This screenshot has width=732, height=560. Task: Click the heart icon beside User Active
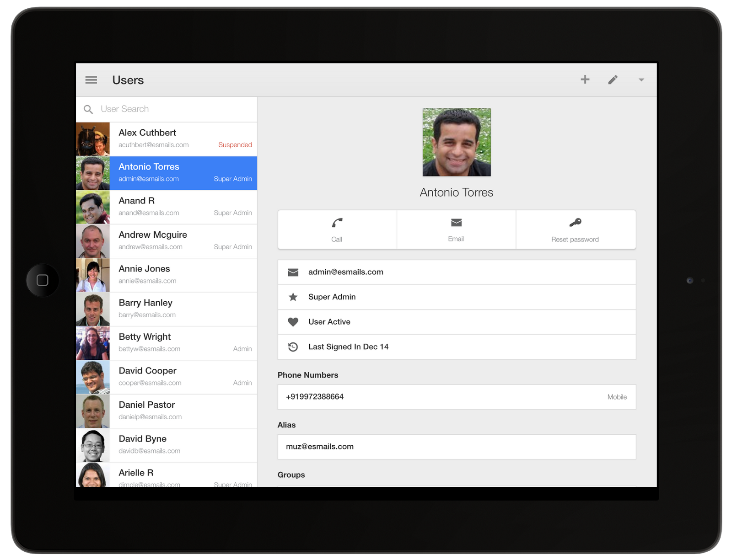point(293,322)
